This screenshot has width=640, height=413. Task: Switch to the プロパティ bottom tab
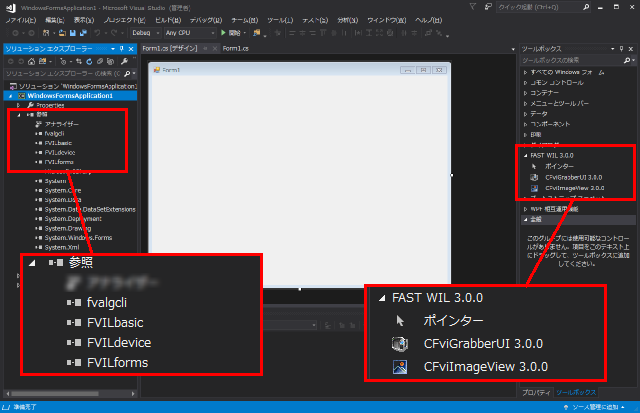(x=536, y=393)
